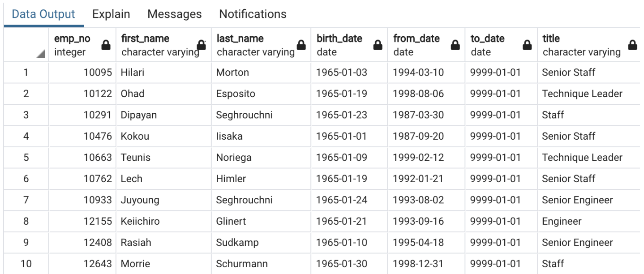Click the lock icon in title column
Screen dimensions: 644x274
(x=632, y=45)
